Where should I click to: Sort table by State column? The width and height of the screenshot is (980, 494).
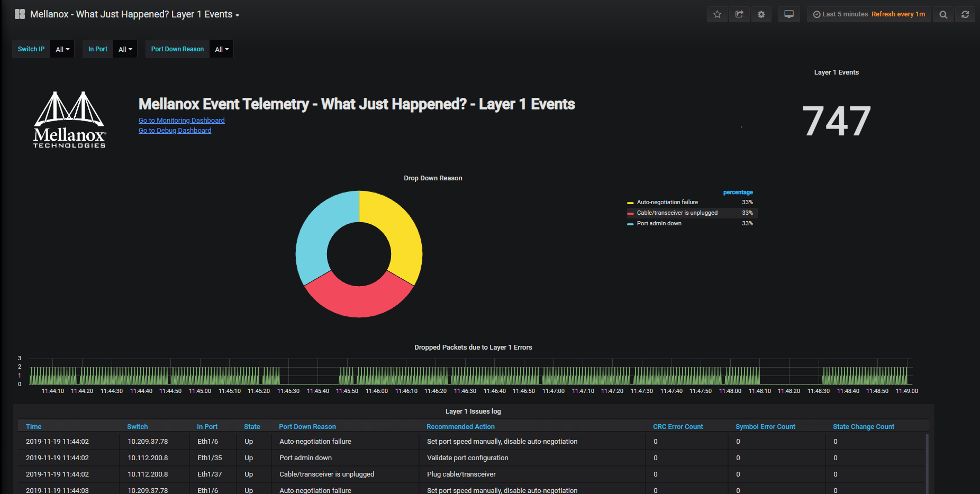coord(252,427)
